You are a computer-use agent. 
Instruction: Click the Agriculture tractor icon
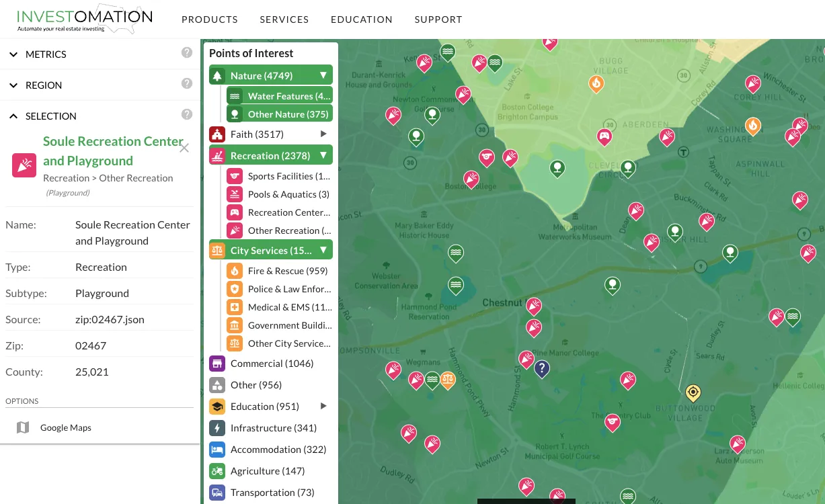[x=217, y=471]
